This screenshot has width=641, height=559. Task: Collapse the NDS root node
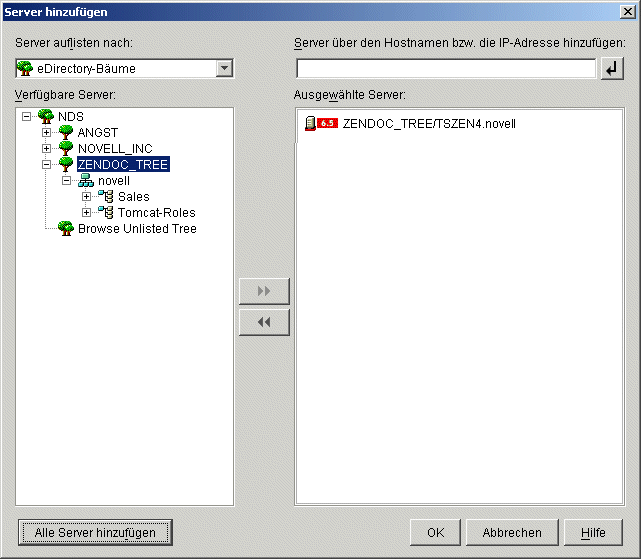click(27, 117)
